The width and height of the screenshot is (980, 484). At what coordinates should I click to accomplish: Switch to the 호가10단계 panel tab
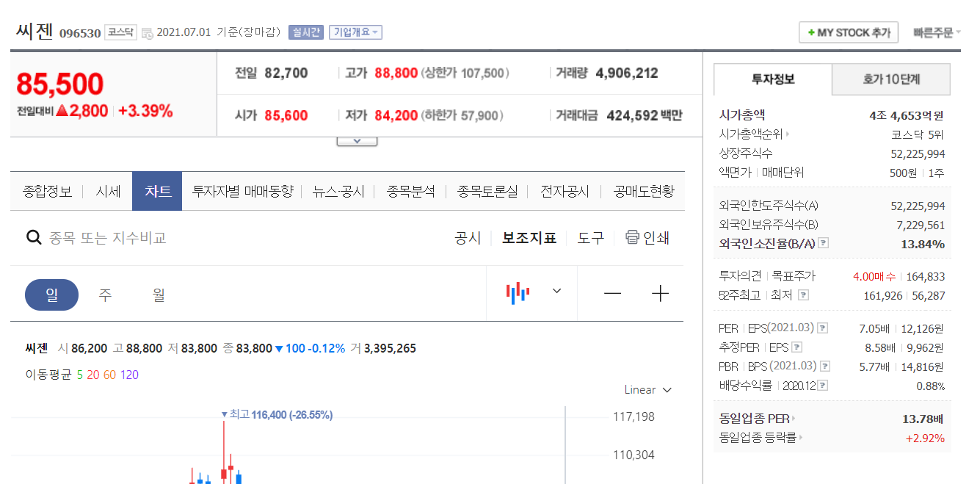[x=891, y=79]
